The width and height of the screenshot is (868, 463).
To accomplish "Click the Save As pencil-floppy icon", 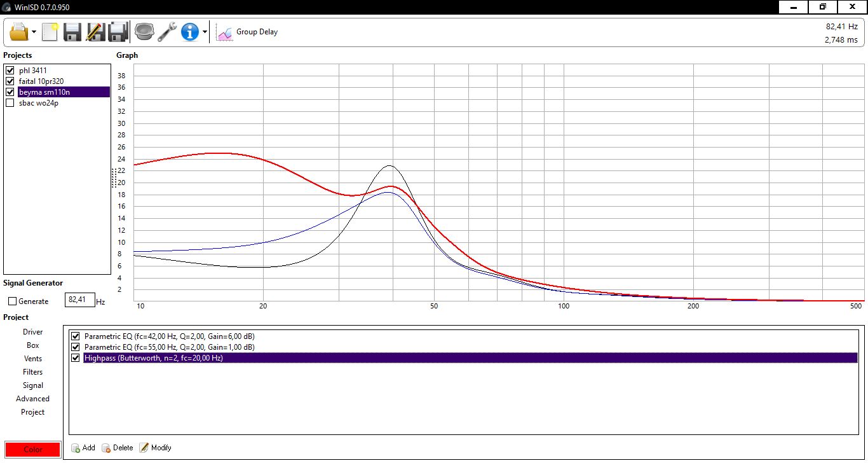I will pyautogui.click(x=95, y=31).
